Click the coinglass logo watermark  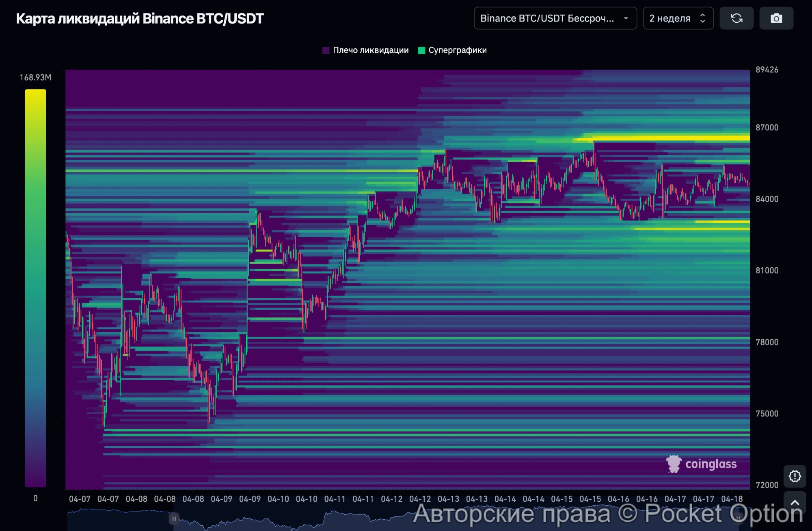point(702,464)
